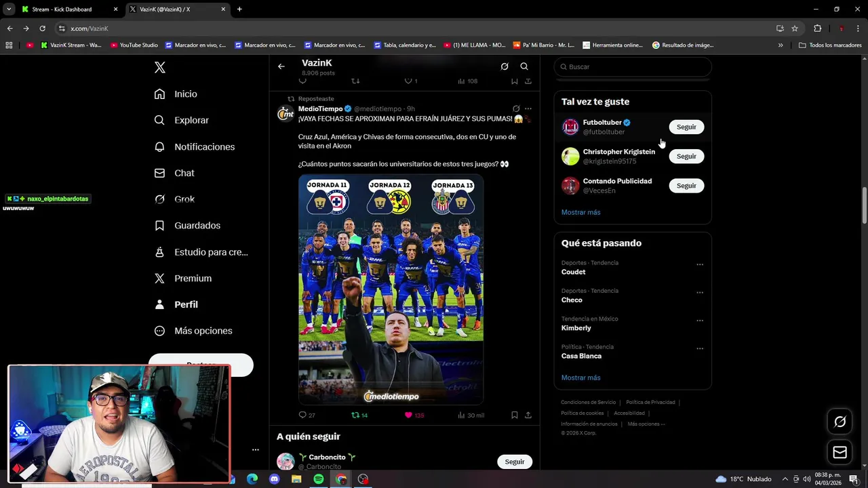This screenshot has width=868, height=488.
Task: Open Coudet trend options
Action: [700, 264]
